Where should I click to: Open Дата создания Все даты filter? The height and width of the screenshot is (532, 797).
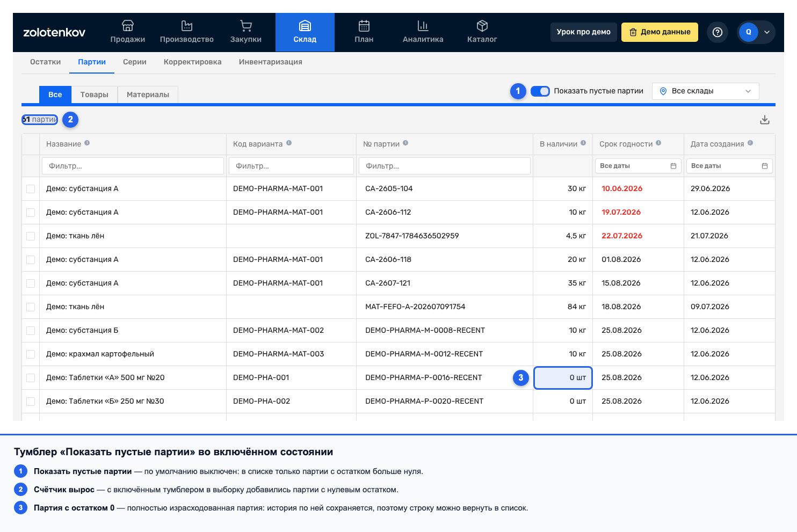[729, 166]
